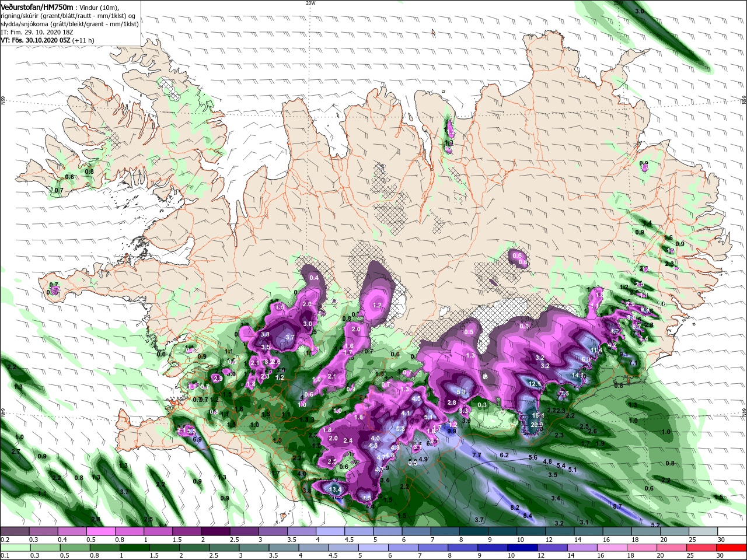Viewport: 747px width, 560px height.
Task: Click the 5.6 value over the sea
Action: pyautogui.click(x=533, y=458)
